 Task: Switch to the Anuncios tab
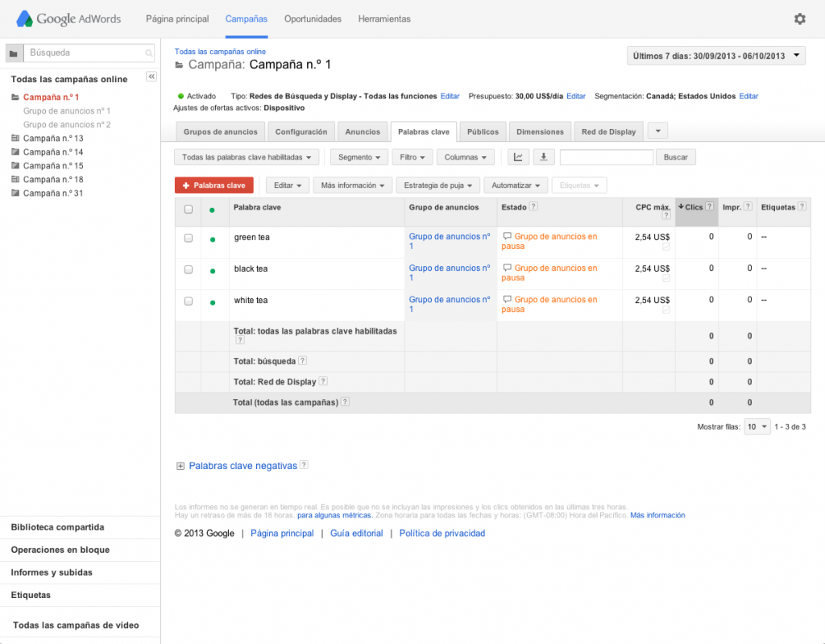pos(363,131)
